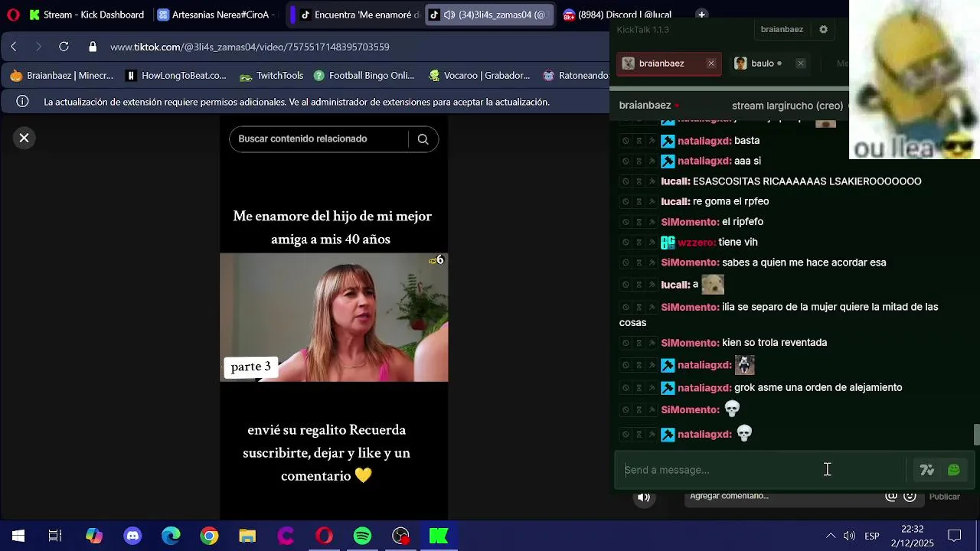Click wzzero username in chat
980x551 pixels.
point(697,243)
